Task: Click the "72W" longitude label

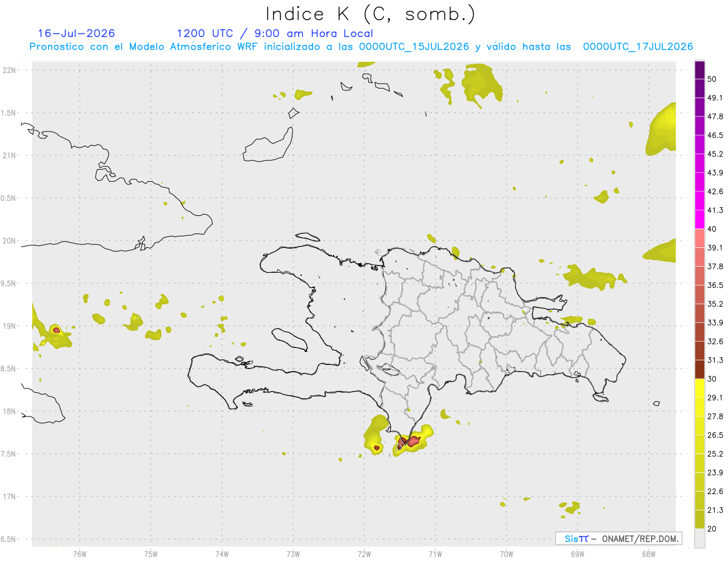Action: tap(364, 554)
